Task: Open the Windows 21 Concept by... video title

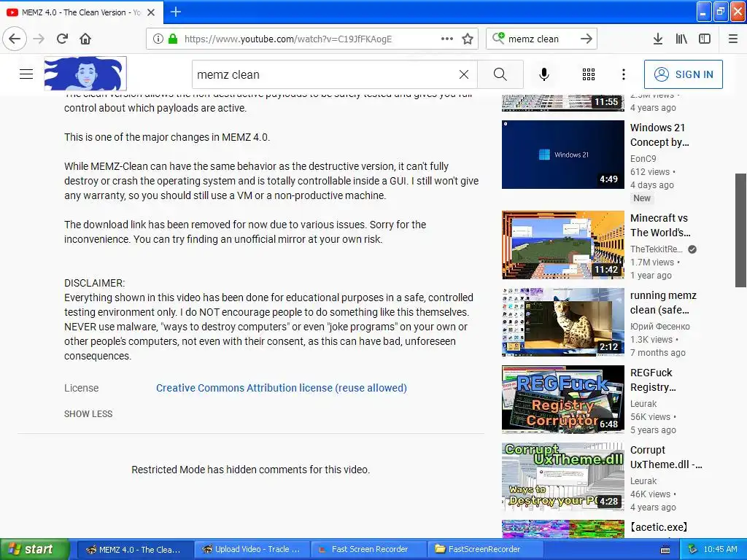Action: click(x=659, y=135)
